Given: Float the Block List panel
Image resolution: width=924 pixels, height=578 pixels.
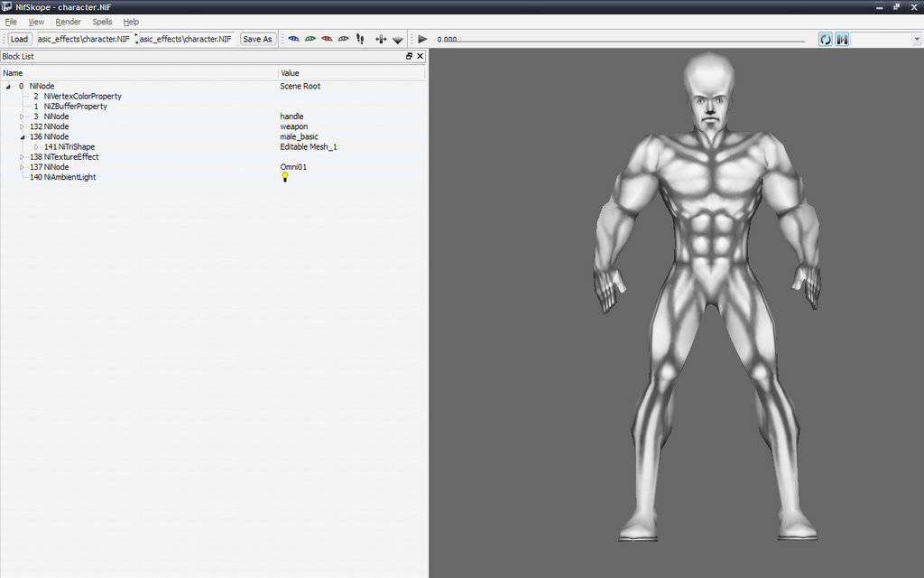Looking at the screenshot, I should [409, 56].
